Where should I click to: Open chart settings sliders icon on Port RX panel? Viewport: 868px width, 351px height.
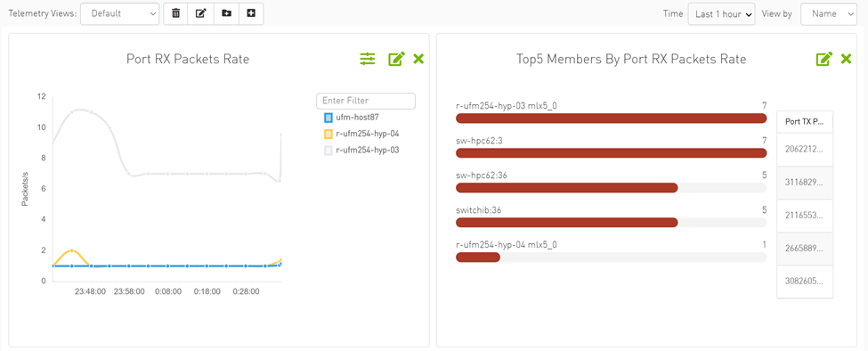[368, 59]
